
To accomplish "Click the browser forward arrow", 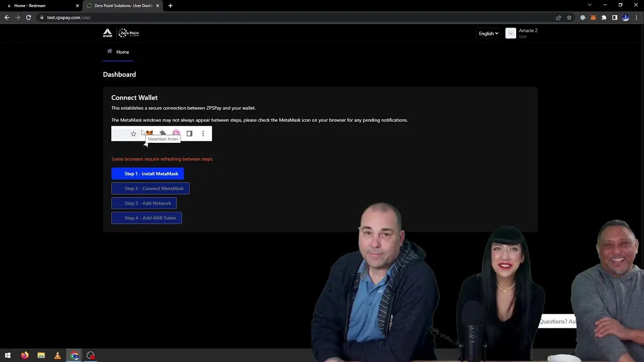I will tap(18, 17).
